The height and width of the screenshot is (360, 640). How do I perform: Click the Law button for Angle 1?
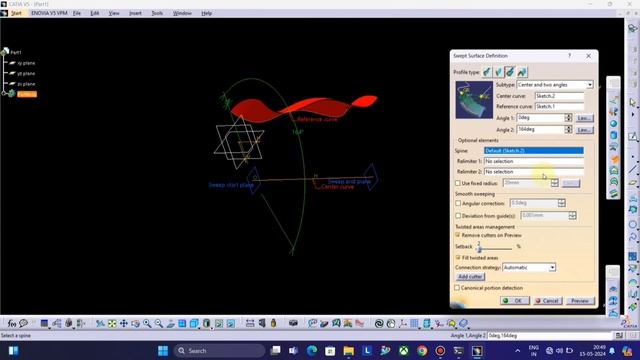pos(584,118)
